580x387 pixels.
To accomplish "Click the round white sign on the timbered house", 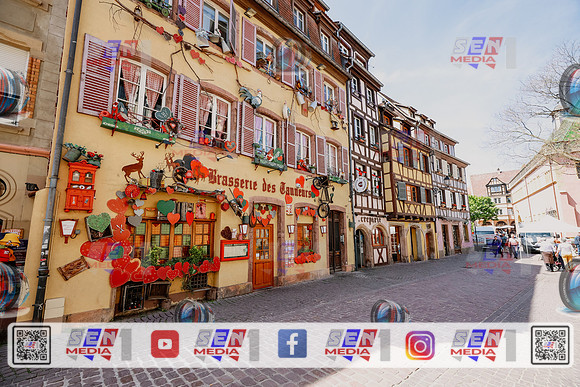I will click(360, 184).
